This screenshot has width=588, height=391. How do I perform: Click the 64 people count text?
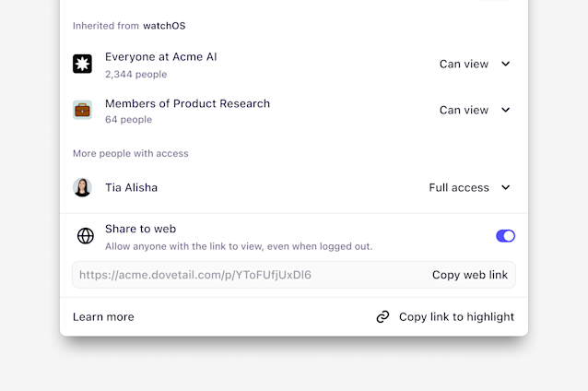pyautogui.click(x=128, y=119)
